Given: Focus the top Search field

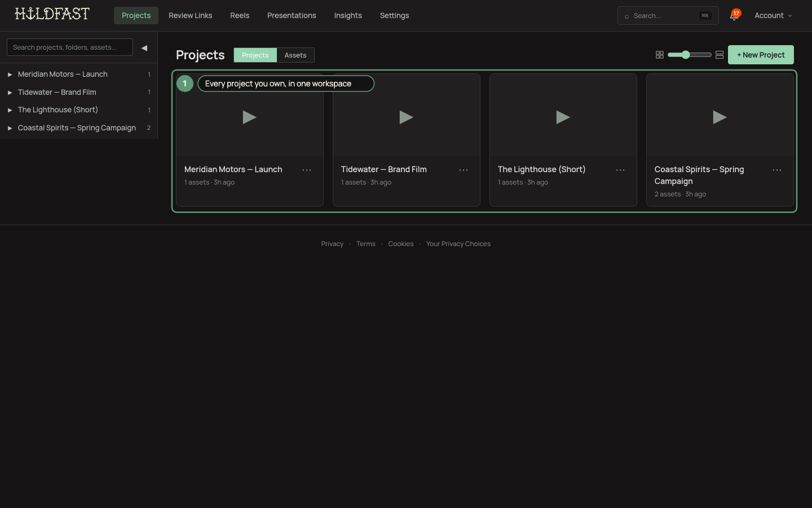Looking at the screenshot, I should click(x=668, y=16).
